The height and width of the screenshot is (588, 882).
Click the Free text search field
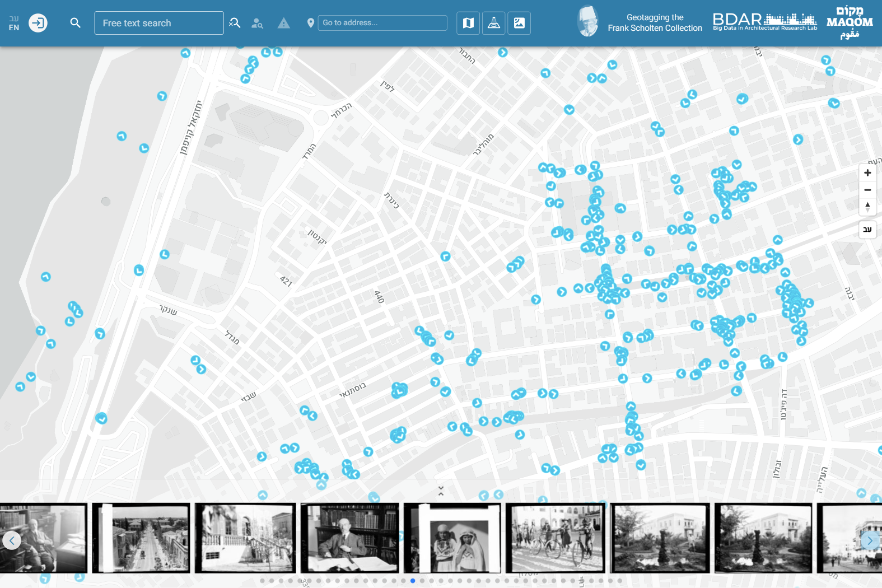tap(159, 23)
